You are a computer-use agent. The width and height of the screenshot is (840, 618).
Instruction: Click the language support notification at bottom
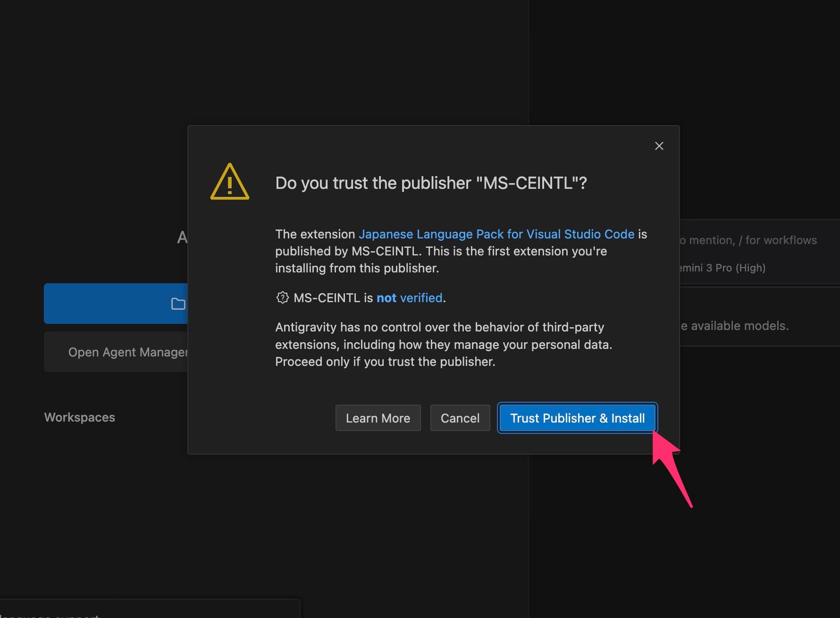coord(52,614)
